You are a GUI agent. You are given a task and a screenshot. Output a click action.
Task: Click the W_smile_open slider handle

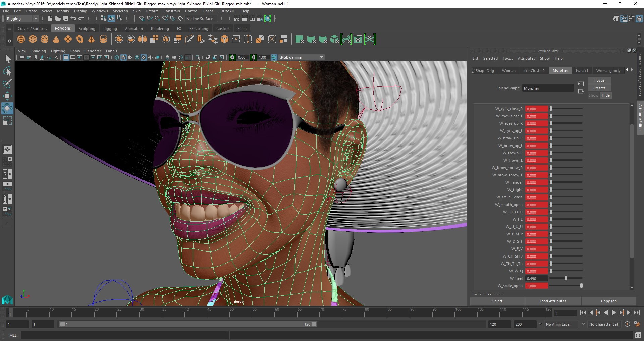[581, 286]
